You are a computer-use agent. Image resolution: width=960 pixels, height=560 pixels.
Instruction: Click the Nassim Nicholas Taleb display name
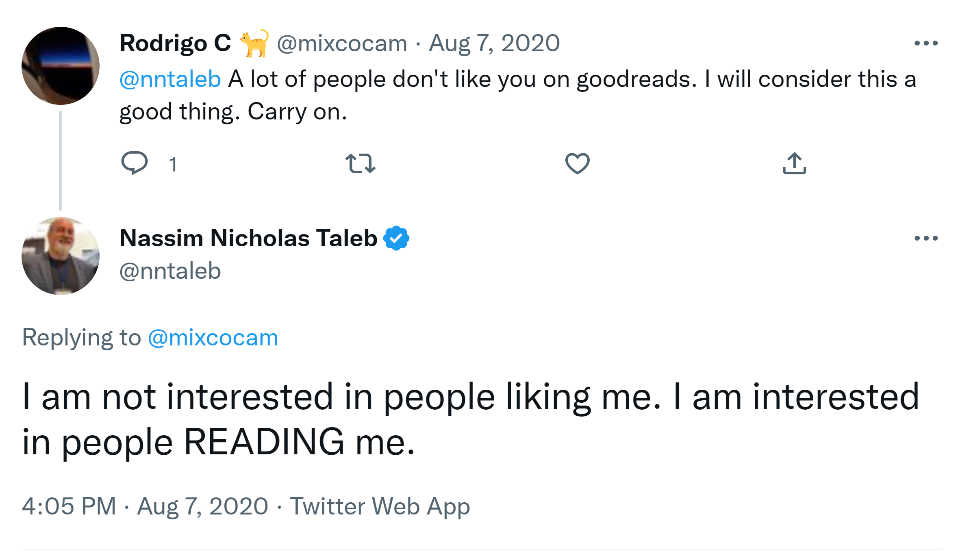coord(248,238)
